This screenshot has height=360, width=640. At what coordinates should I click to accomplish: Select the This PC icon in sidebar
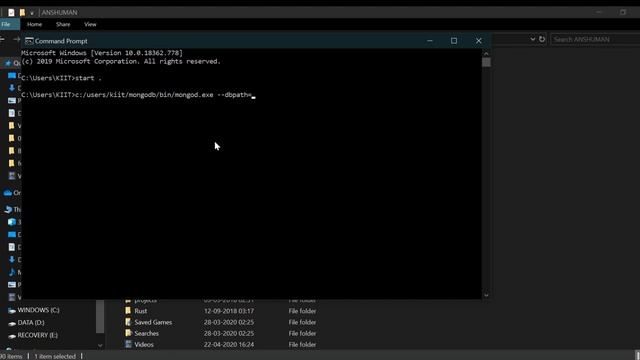[8, 209]
